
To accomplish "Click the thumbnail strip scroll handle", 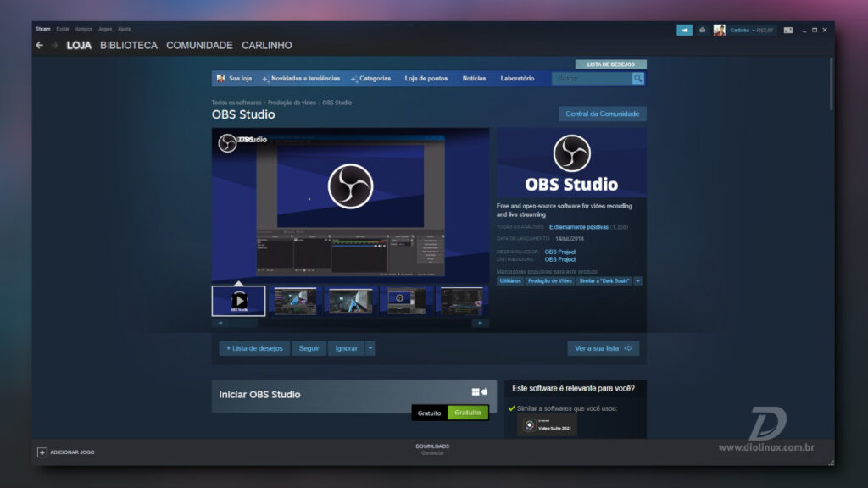I will (x=245, y=323).
